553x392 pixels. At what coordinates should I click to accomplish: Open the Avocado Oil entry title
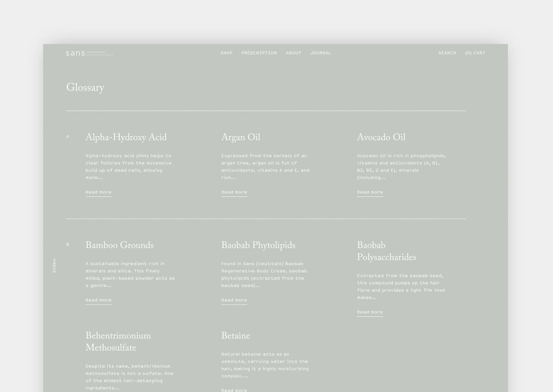(x=381, y=138)
